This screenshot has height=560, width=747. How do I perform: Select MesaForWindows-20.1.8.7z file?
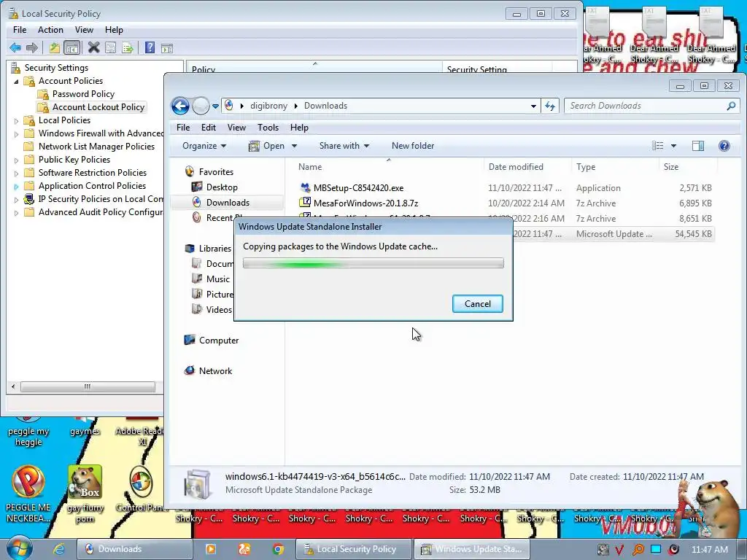(x=365, y=203)
